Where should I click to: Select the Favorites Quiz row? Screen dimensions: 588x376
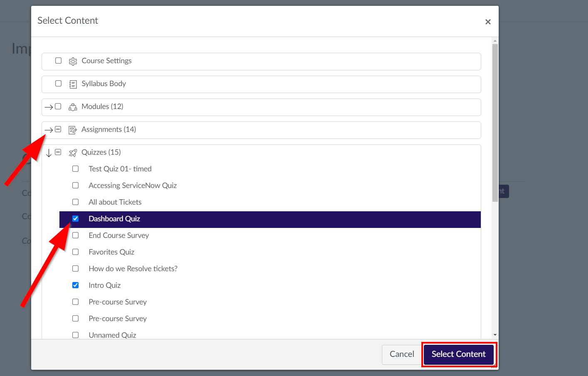click(x=270, y=252)
